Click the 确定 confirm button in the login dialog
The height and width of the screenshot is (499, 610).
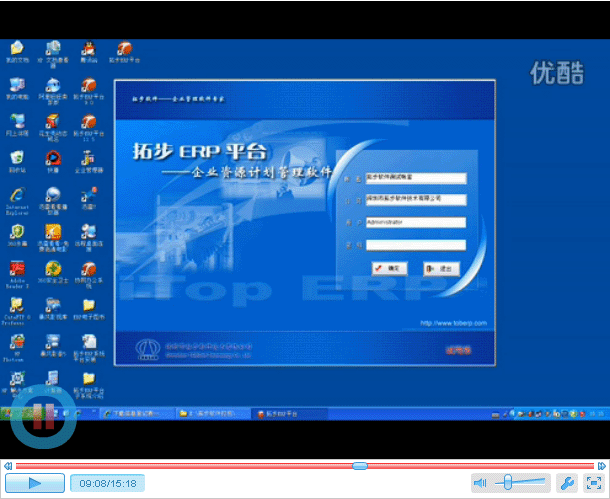coord(389,268)
